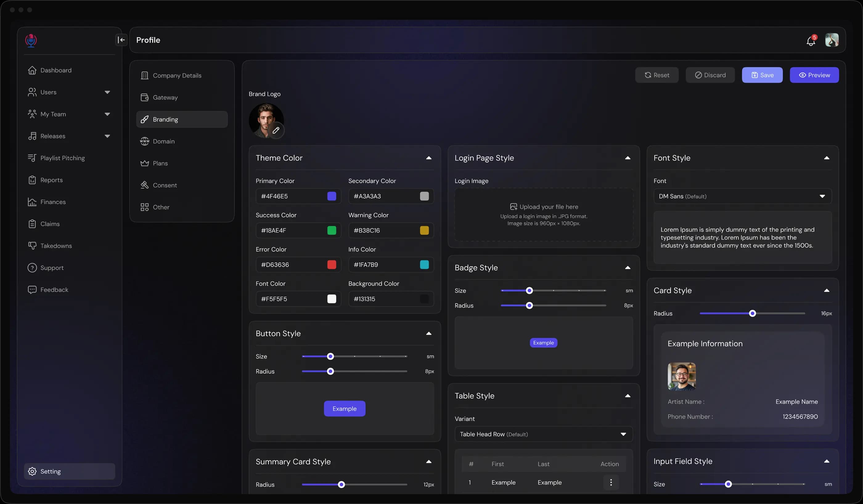Open the notification bell
The width and height of the screenshot is (863, 504).
coord(811,41)
